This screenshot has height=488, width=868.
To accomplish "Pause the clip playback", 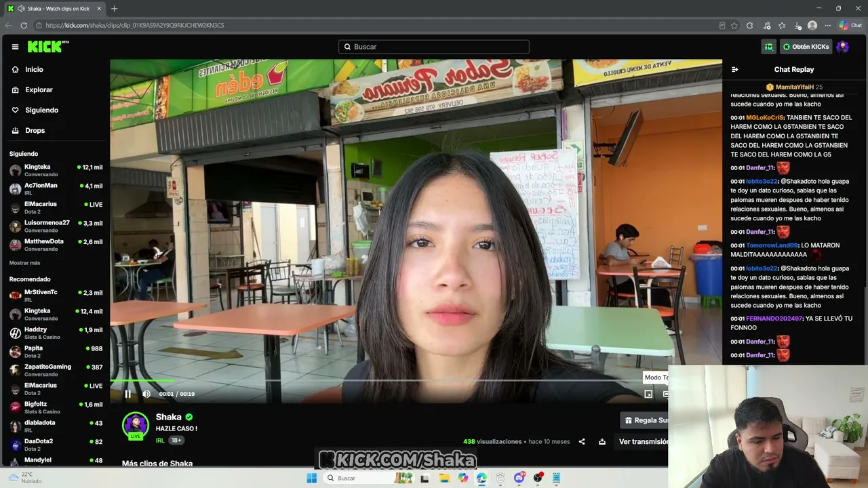I will pyautogui.click(x=127, y=394).
